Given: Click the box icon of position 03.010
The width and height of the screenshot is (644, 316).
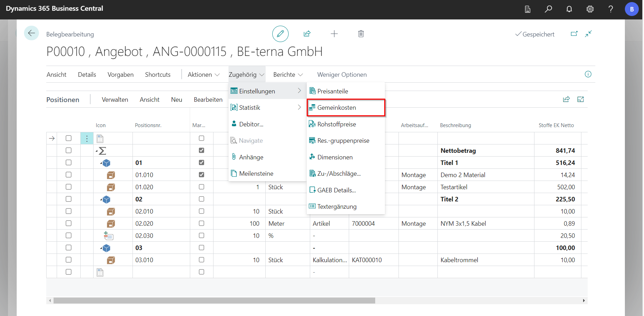Looking at the screenshot, I should point(111,260).
